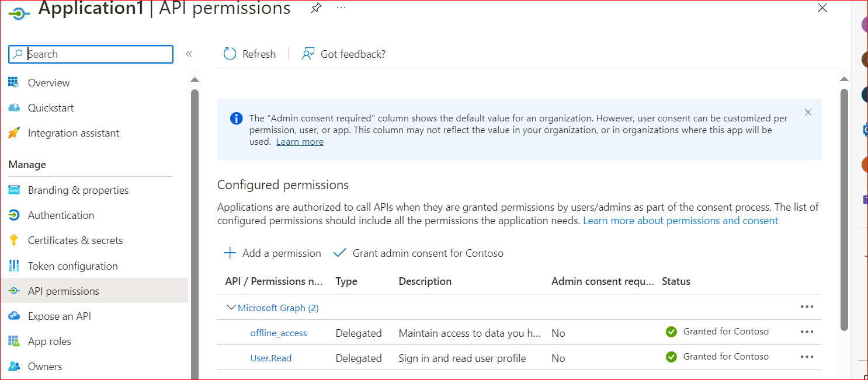Open more options for offline_access row
This screenshot has height=380, width=868.
click(807, 332)
